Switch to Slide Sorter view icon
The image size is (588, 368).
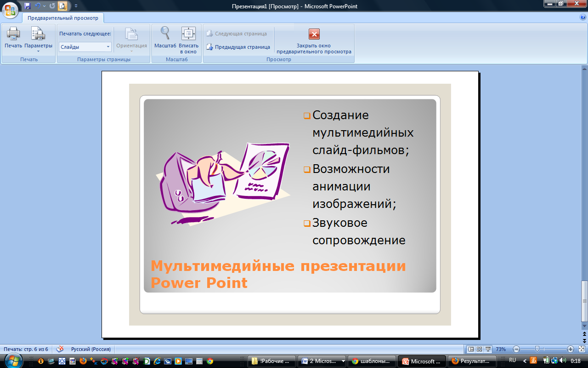(479, 349)
